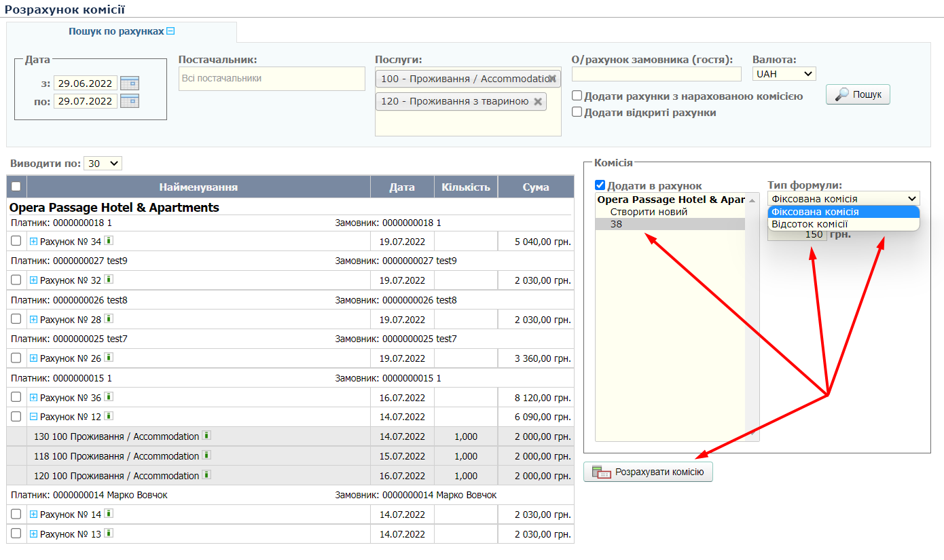
Task: Open the Виводити по page size dropdown
Action: click(103, 164)
